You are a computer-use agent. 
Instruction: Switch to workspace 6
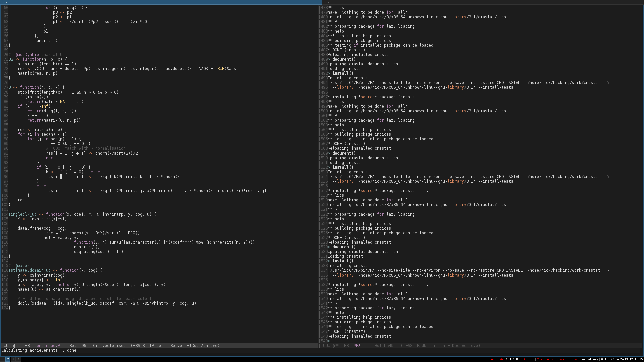(x=19, y=359)
